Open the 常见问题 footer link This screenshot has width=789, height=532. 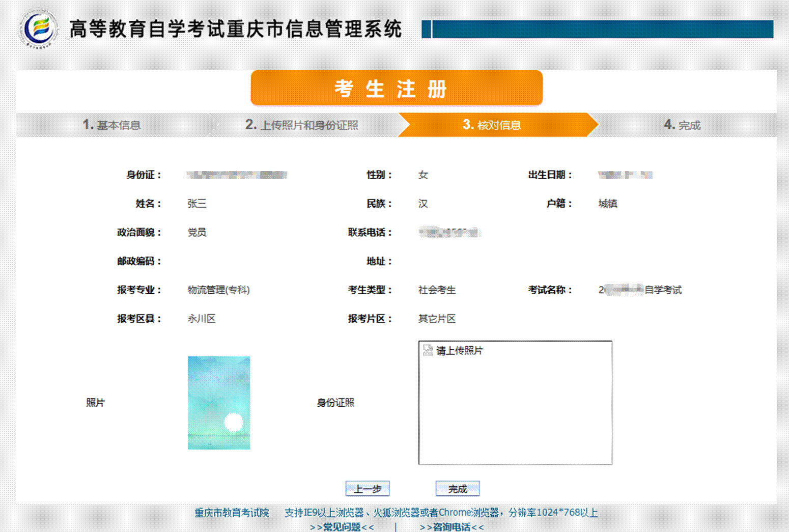point(342,527)
